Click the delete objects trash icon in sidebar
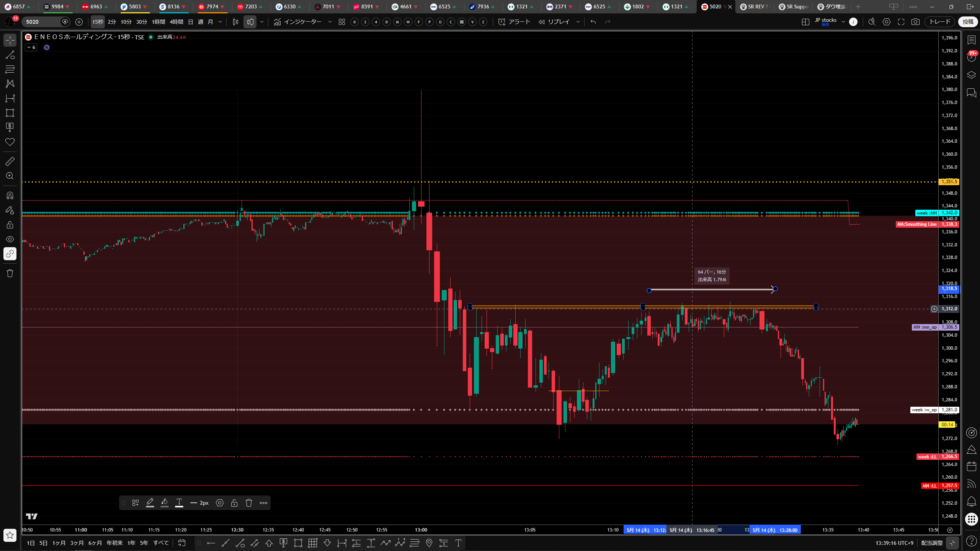The width and height of the screenshot is (980, 551). tap(10, 273)
